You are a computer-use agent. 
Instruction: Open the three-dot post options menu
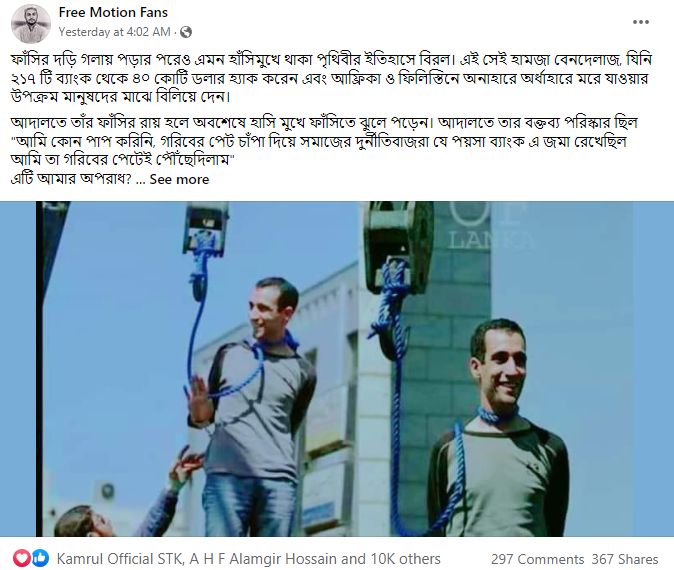[640, 22]
